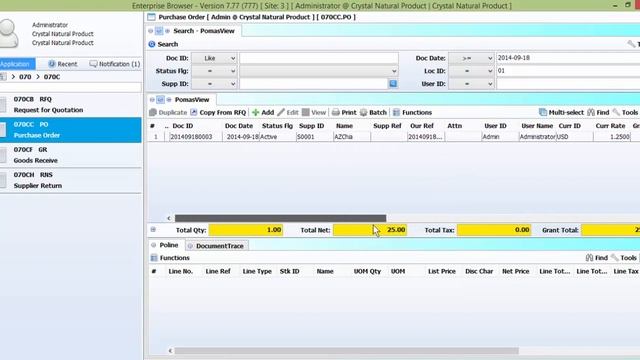This screenshot has height=360, width=640.
Task: Click the Doc ID input field
Action: 319,58
